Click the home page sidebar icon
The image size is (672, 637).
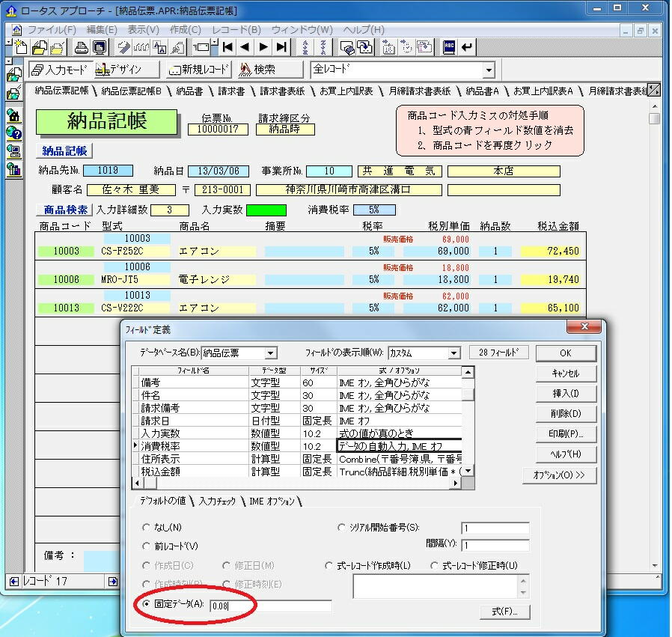13,115
